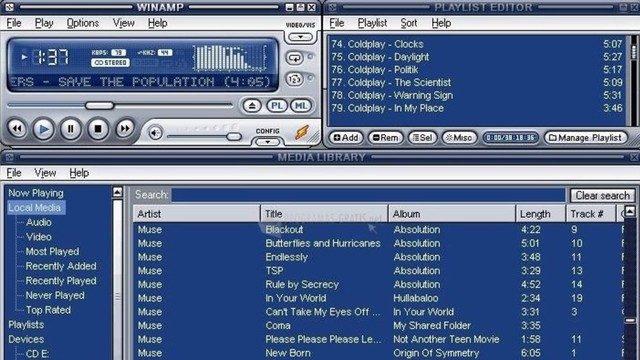
Task: Expand the CONFIG drawer arrow
Action: (x=268, y=142)
